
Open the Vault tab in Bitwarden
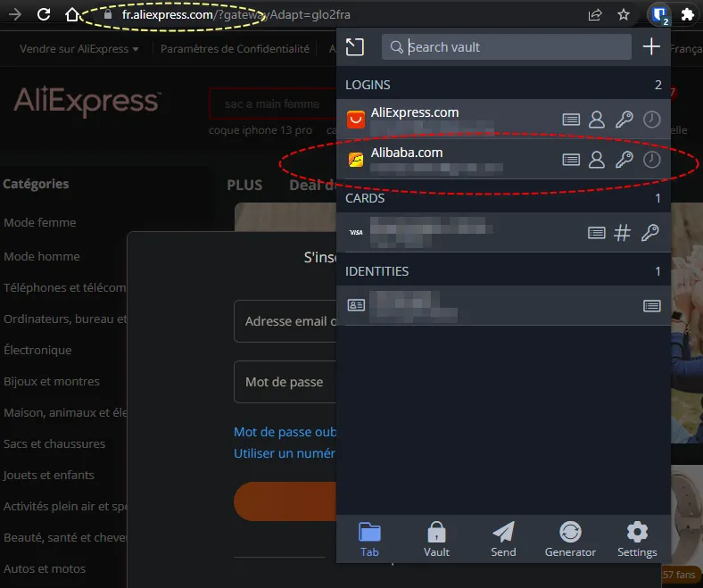(436, 540)
